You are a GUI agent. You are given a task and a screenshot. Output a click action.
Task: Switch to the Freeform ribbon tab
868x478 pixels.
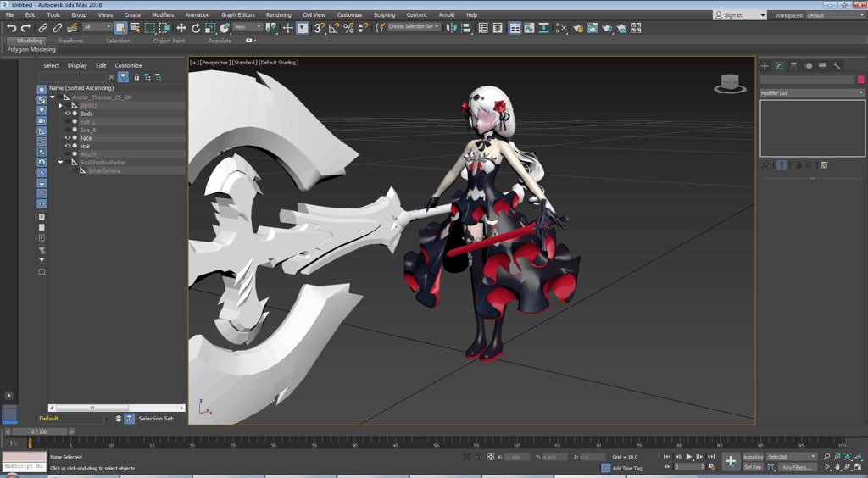coord(71,41)
